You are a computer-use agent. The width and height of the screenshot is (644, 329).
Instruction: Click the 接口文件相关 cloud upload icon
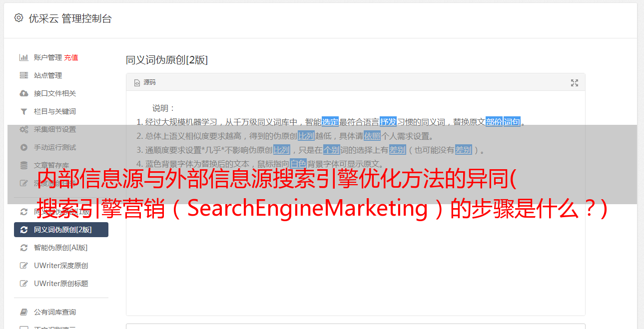pos(23,93)
